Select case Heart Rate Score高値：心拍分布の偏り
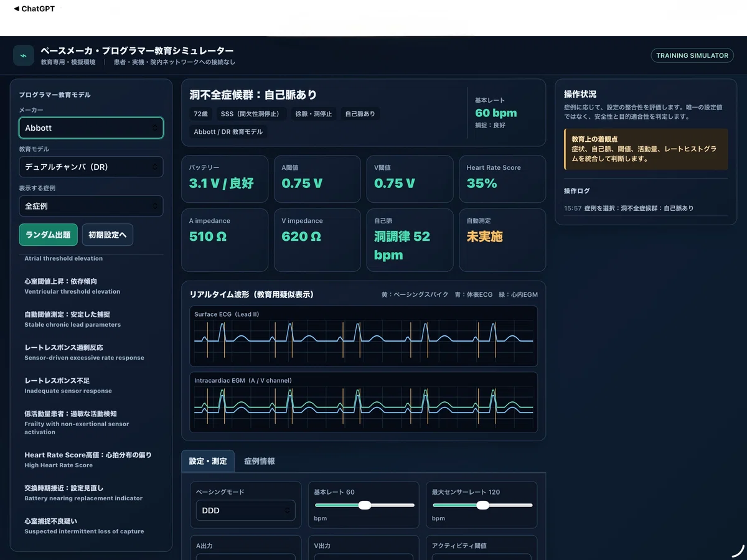 click(92, 460)
